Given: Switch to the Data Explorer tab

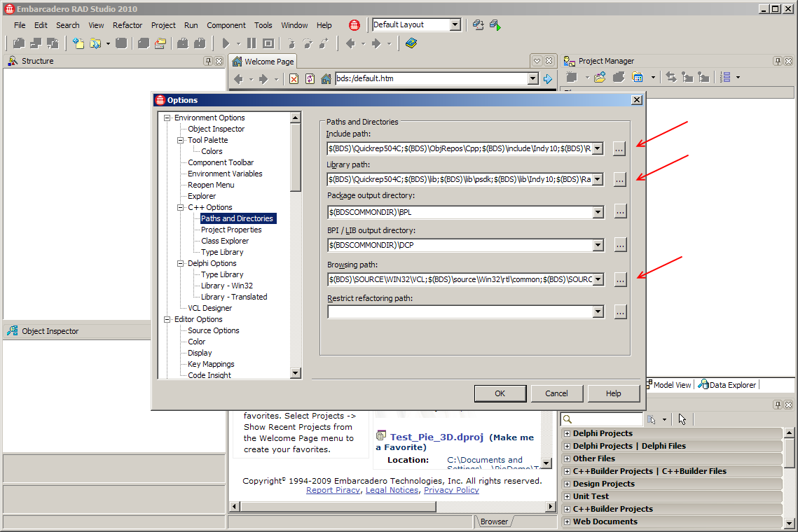Looking at the screenshot, I should pos(727,385).
